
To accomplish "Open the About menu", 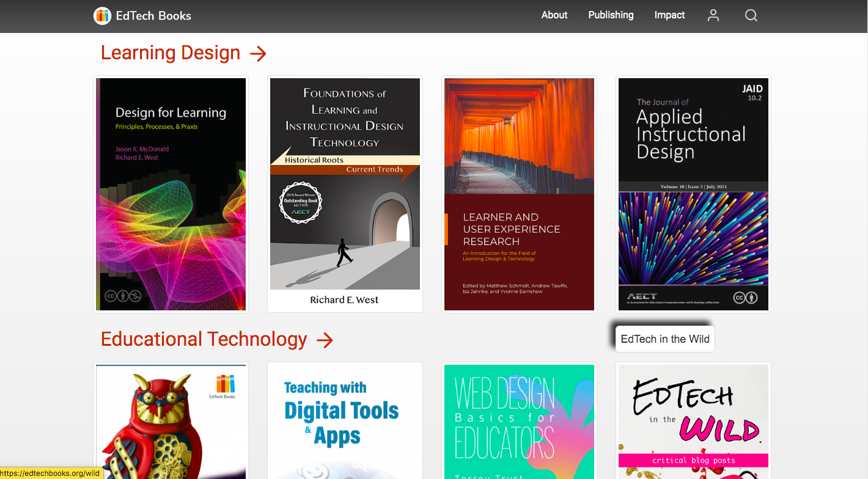I will (554, 15).
